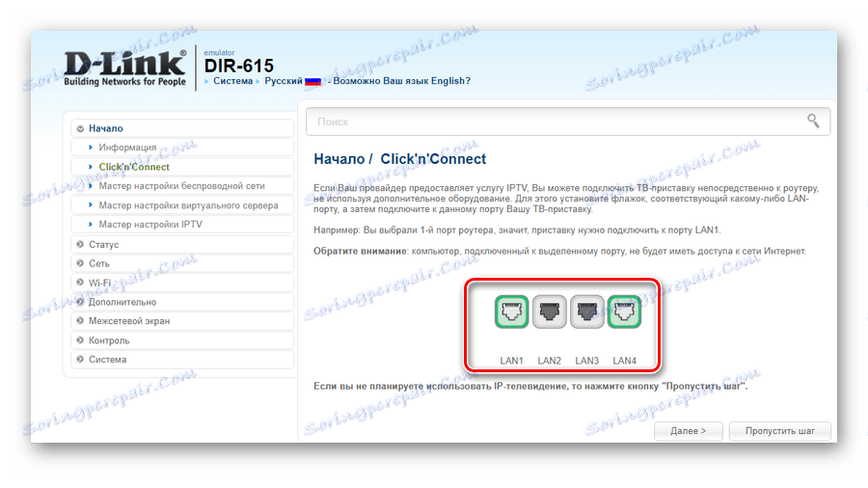Viewport: 868px width, 488px height.
Task: Toggle the LAN3 port icon
Action: 586,312
